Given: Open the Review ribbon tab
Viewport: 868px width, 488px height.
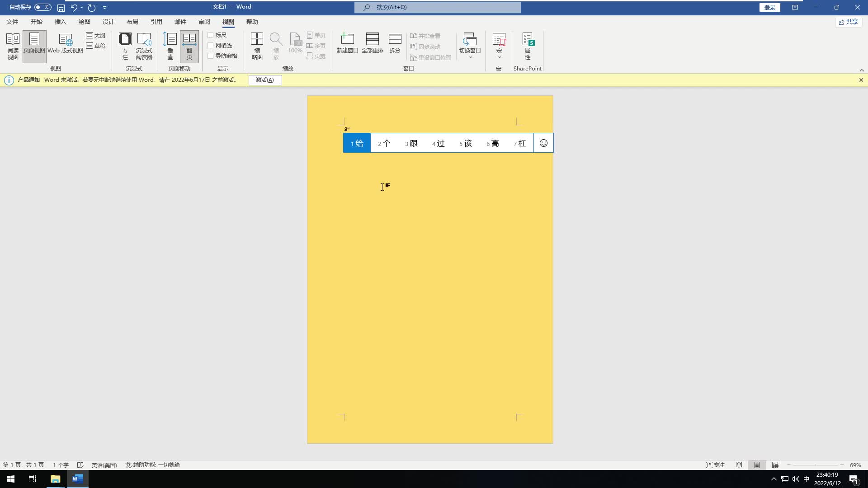Looking at the screenshot, I should (x=204, y=22).
